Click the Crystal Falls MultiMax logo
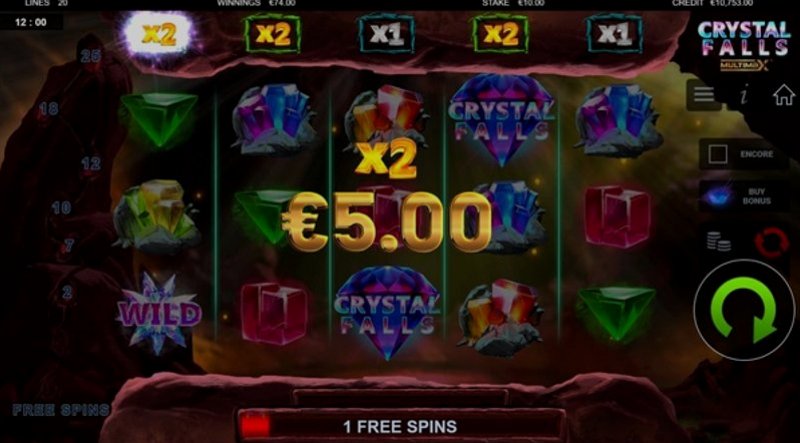 pyautogui.click(x=744, y=45)
